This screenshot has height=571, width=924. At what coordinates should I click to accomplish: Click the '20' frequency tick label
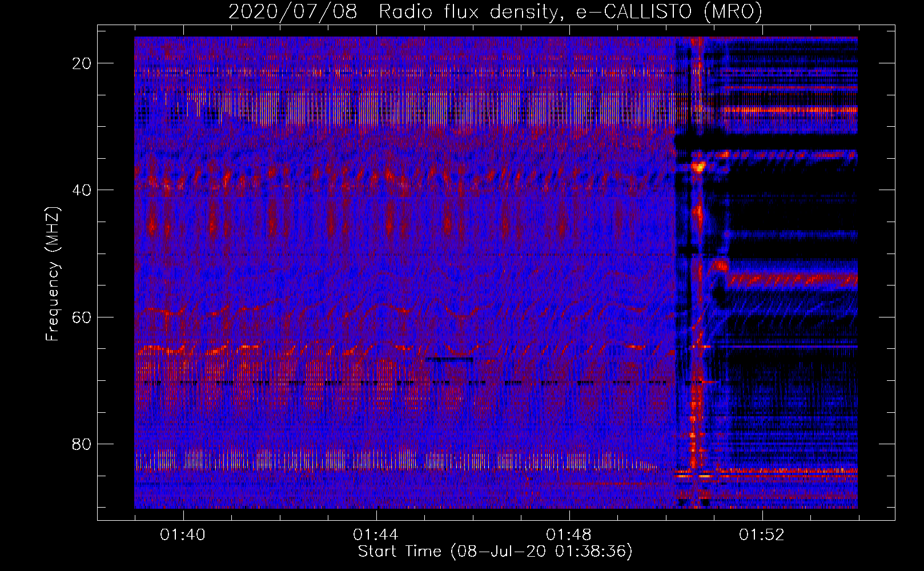pos(82,63)
